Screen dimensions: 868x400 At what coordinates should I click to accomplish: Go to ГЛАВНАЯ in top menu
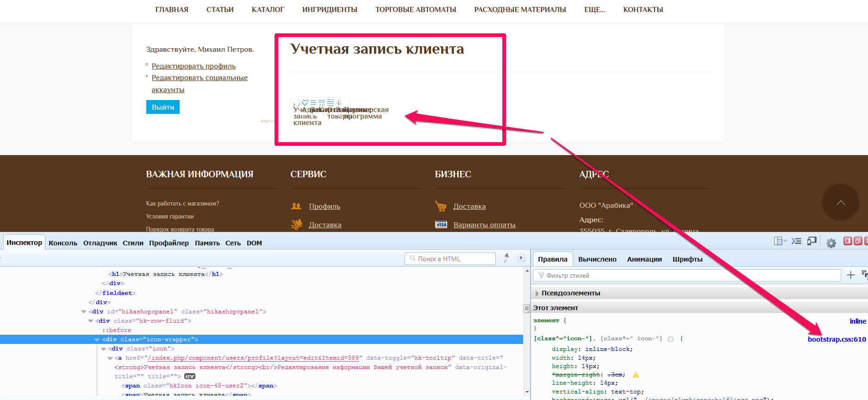(172, 10)
